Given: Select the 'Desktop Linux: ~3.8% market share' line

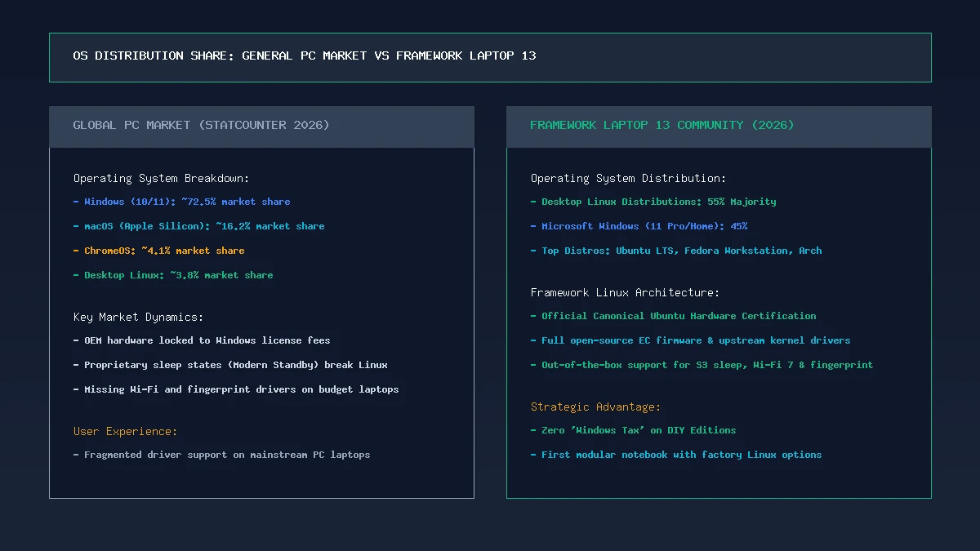Looking at the screenshot, I should click(x=173, y=275).
